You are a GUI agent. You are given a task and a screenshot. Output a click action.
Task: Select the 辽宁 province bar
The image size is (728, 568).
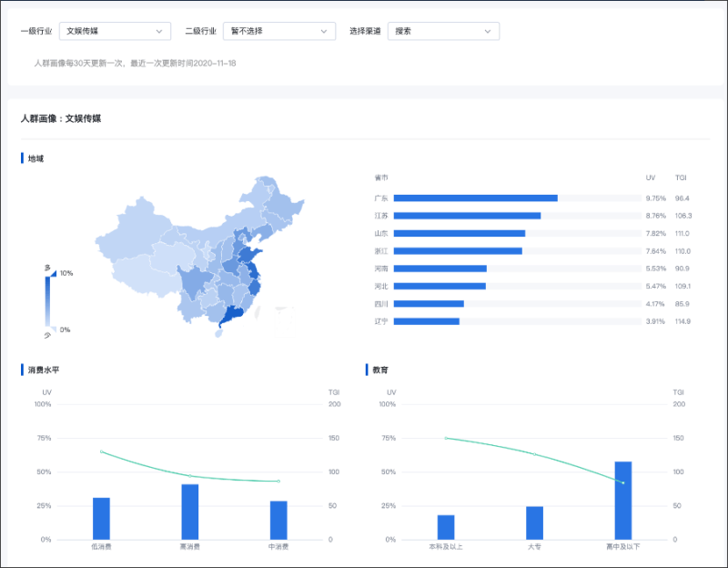coord(427,321)
